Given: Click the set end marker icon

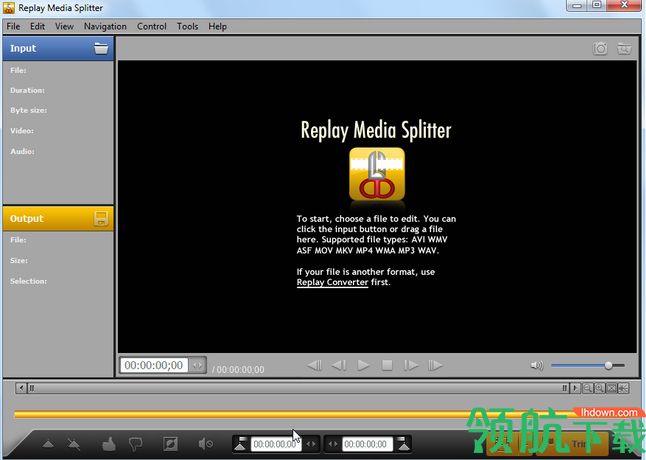Looking at the screenshot, I should (403, 444).
